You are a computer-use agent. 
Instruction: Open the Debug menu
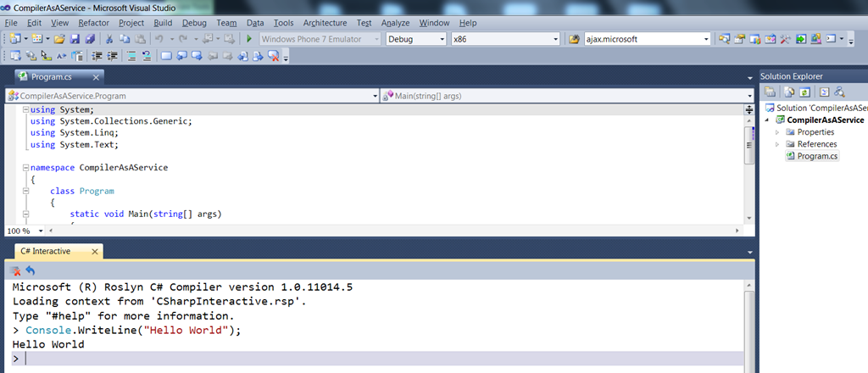click(194, 23)
